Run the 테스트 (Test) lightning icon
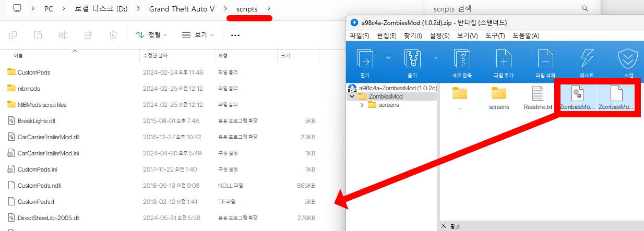This screenshot has height=231, width=644. 586,58
